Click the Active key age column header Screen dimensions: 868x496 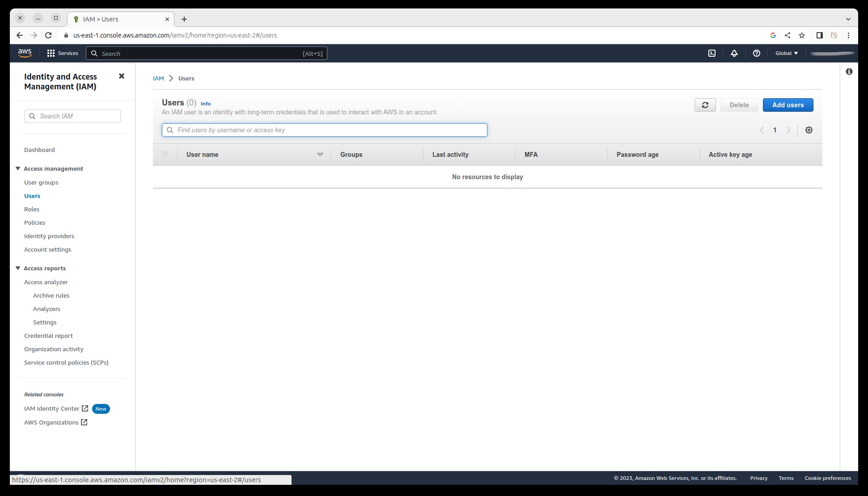pyautogui.click(x=730, y=155)
